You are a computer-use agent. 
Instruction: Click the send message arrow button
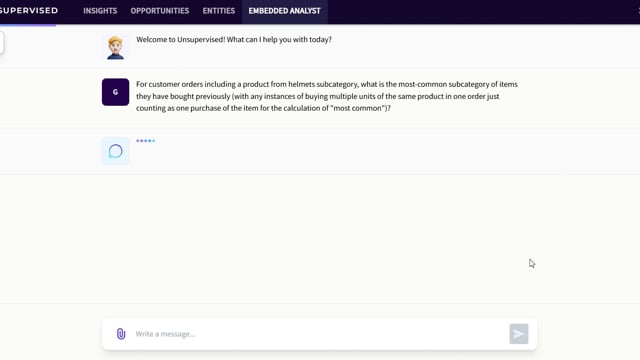pyautogui.click(x=519, y=334)
